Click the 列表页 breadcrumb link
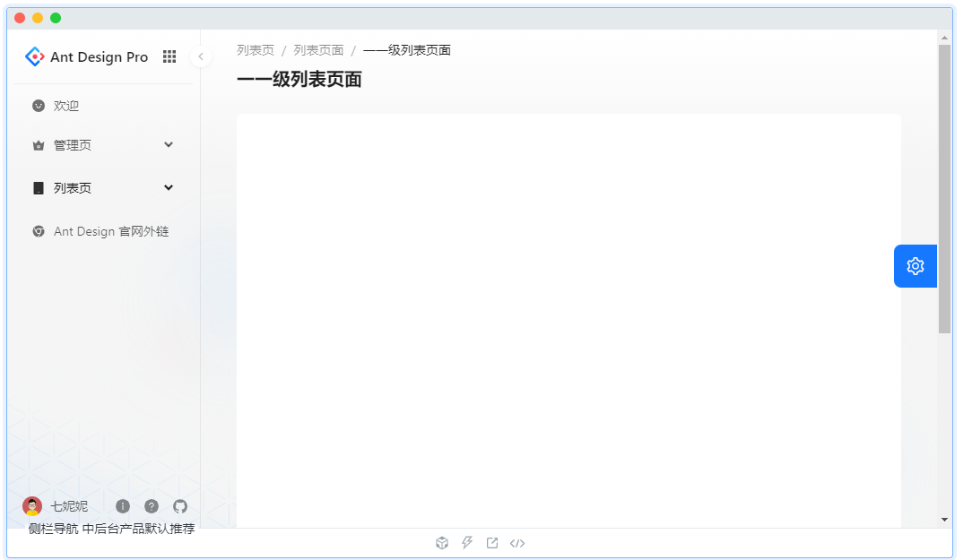Screen dimensions: 972x560 click(x=256, y=50)
